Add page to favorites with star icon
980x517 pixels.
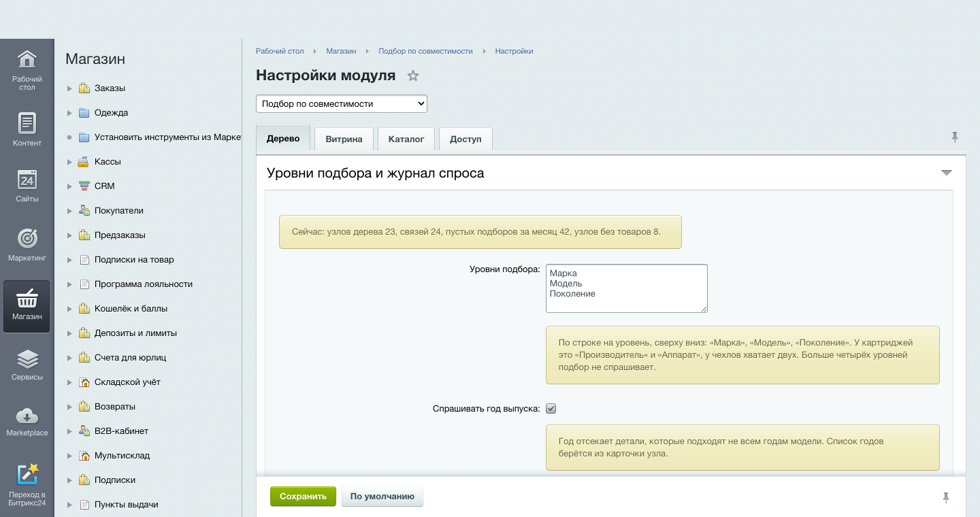click(412, 76)
